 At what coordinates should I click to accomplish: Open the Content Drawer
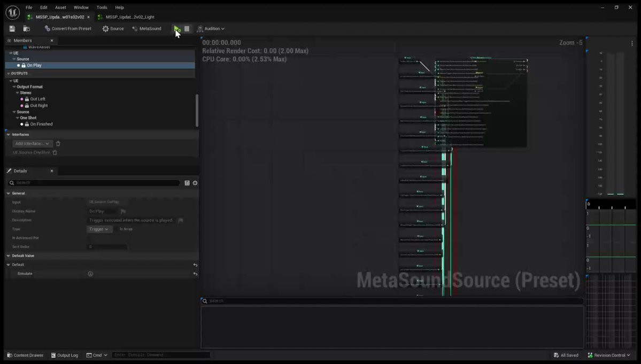coord(25,355)
